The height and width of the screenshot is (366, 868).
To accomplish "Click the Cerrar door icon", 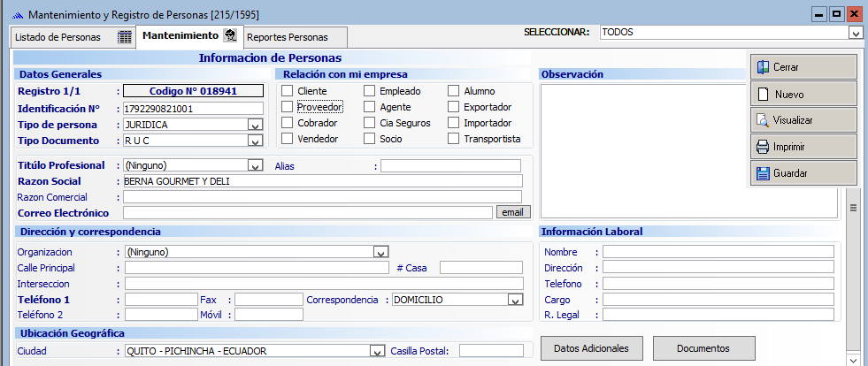I will (x=762, y=67).
